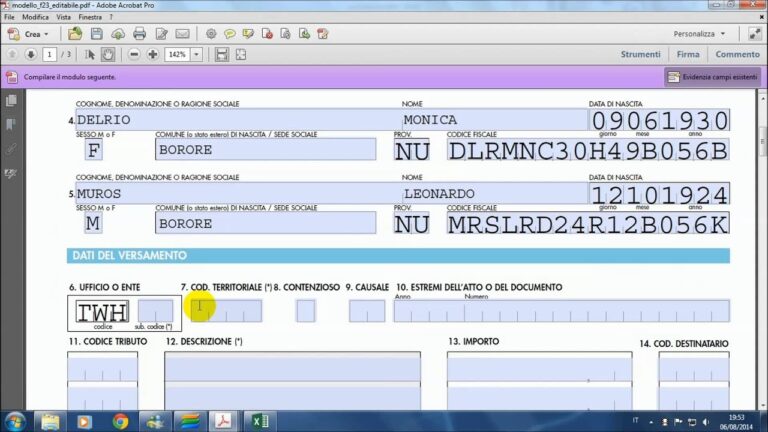The image size is (768, 432).
Task: Add a sticky note comment bubble
Action: [229, 34]
